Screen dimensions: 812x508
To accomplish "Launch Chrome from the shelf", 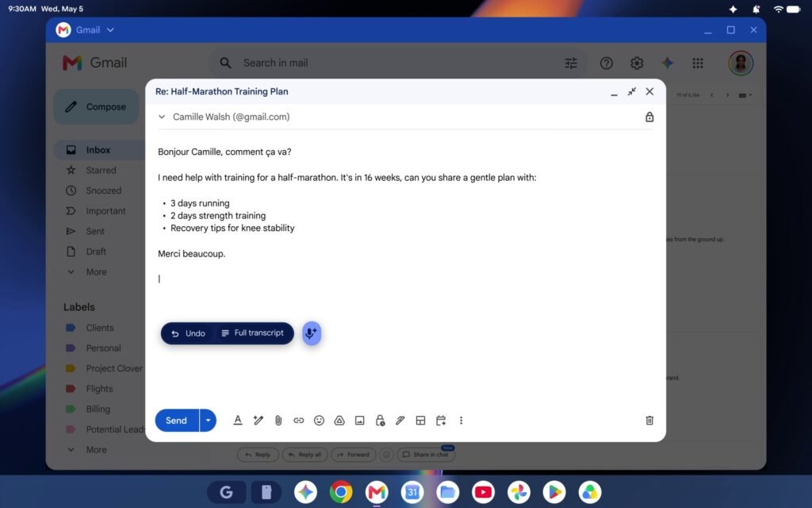I will (341, 492).
